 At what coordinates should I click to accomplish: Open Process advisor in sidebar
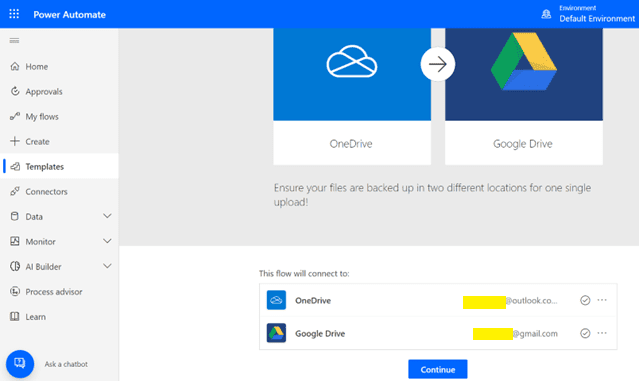coord(59,292)
